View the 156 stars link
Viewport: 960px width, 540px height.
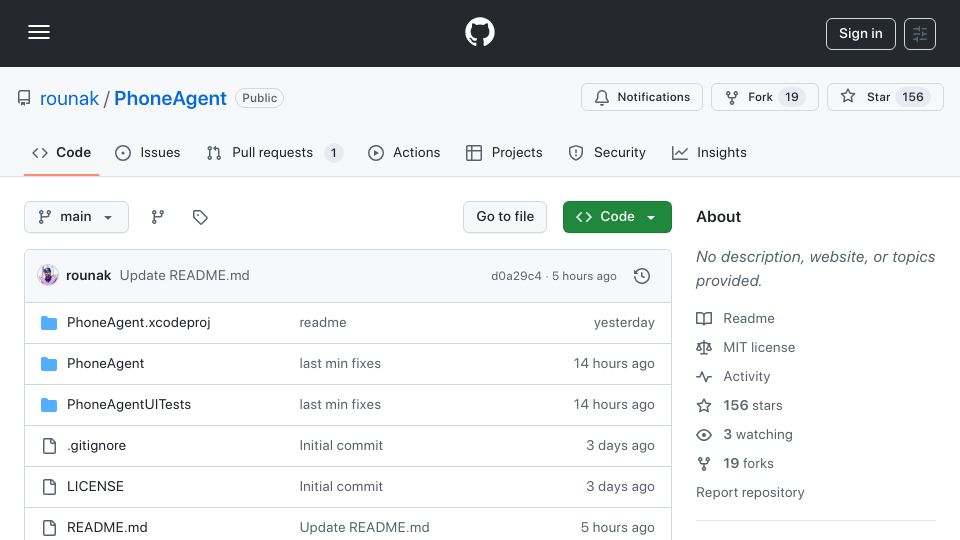tap(752, 405)
